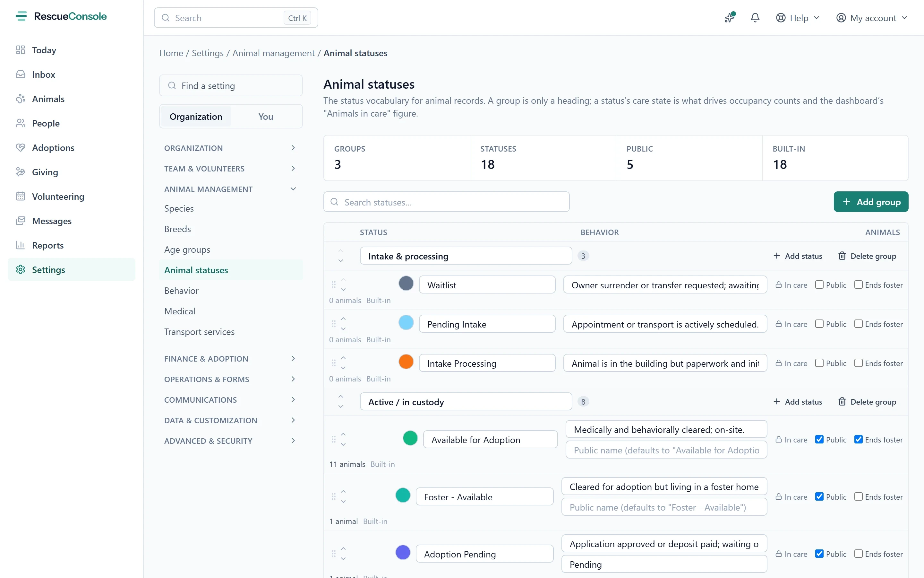Screen dimensions: 924x578
Task: Click the Add group button
Action: (x=870, y=202)
